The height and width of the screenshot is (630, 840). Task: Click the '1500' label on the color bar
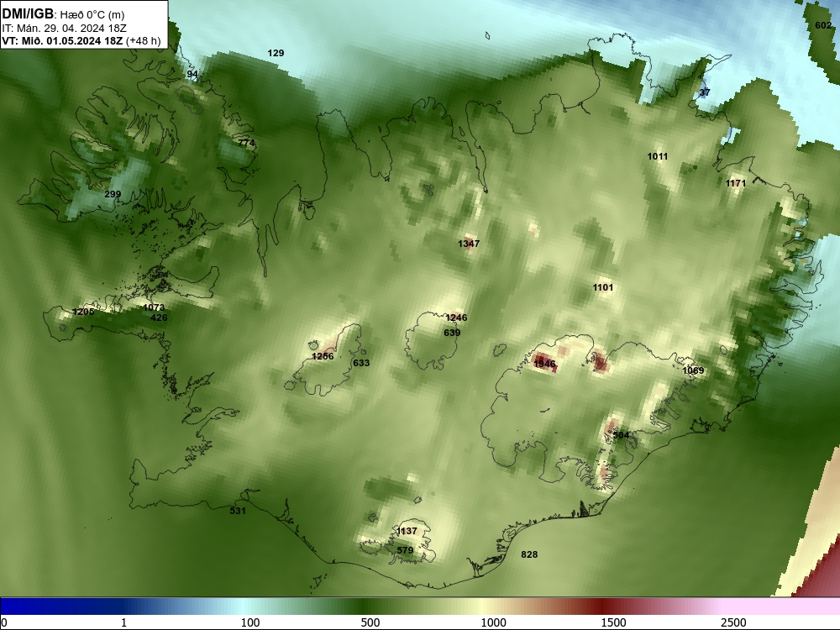[613, 622]
